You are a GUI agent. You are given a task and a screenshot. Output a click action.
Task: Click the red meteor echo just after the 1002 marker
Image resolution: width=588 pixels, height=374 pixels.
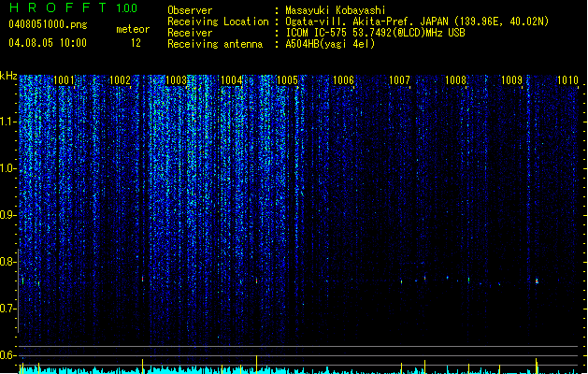pyautogui.click(x=142, y=279)
